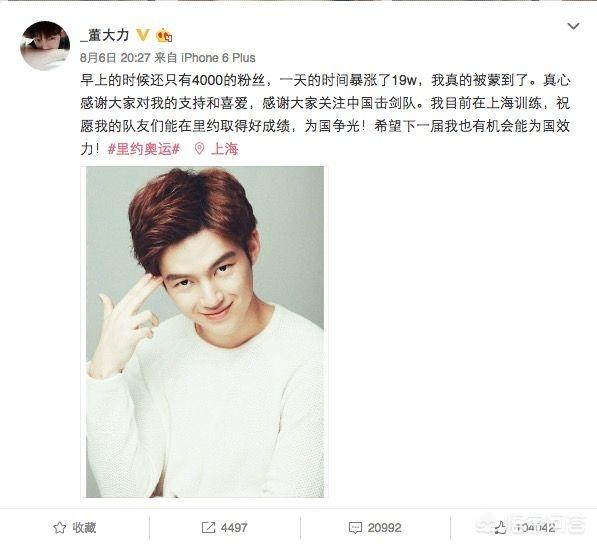Click the post body text paragraph
The height and width of the screenshot is (545, 597).
[x=325, y=114]
